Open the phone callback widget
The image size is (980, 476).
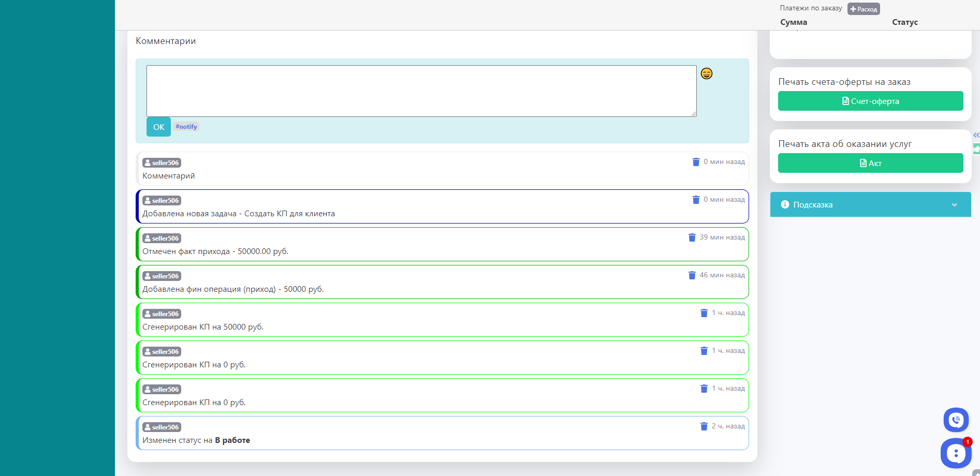tap(956, 420)
